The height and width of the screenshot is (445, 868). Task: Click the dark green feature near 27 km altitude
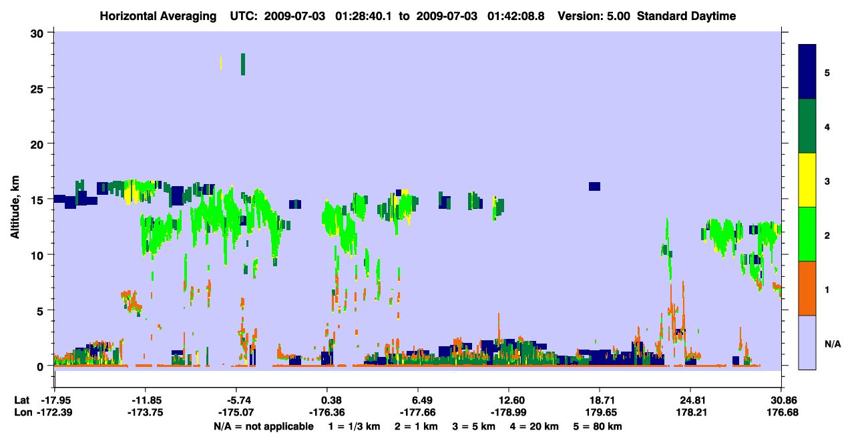[243, 64]
